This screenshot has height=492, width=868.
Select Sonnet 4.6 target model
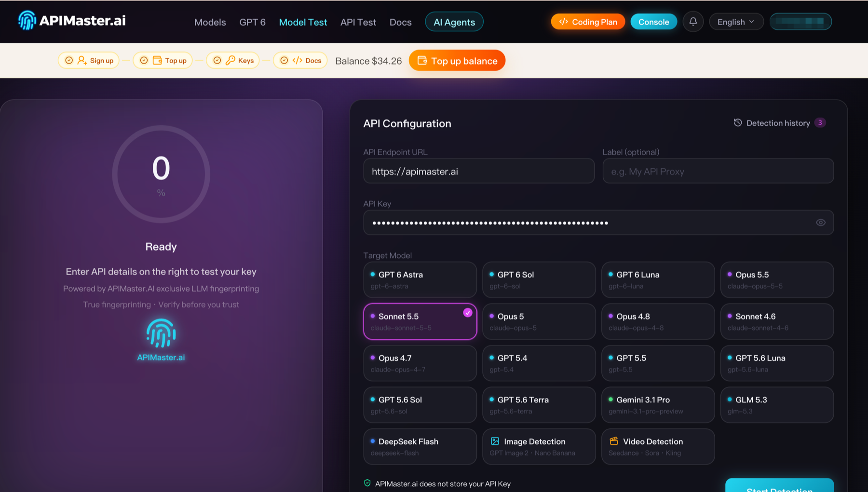(777, 321)
